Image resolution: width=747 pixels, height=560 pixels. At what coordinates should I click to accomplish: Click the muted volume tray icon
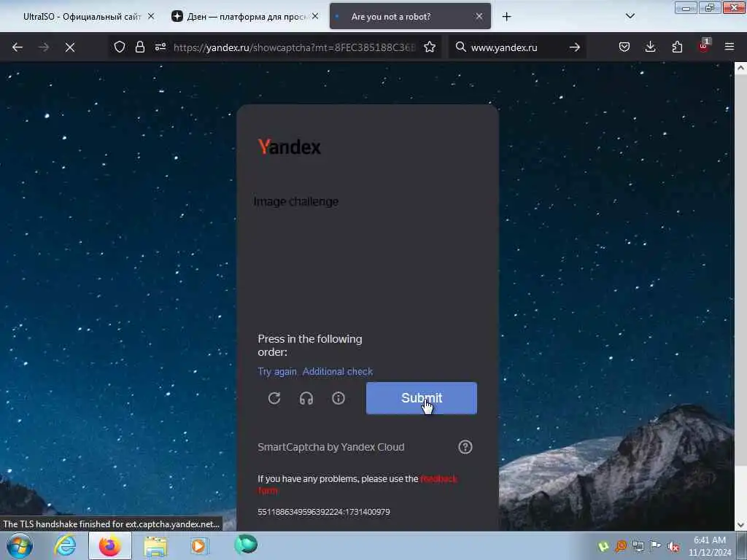point(673,547)
